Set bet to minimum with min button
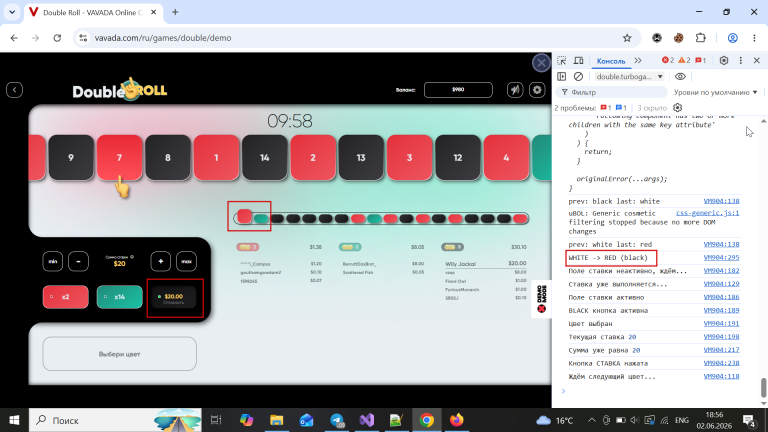 pos(52,262)
